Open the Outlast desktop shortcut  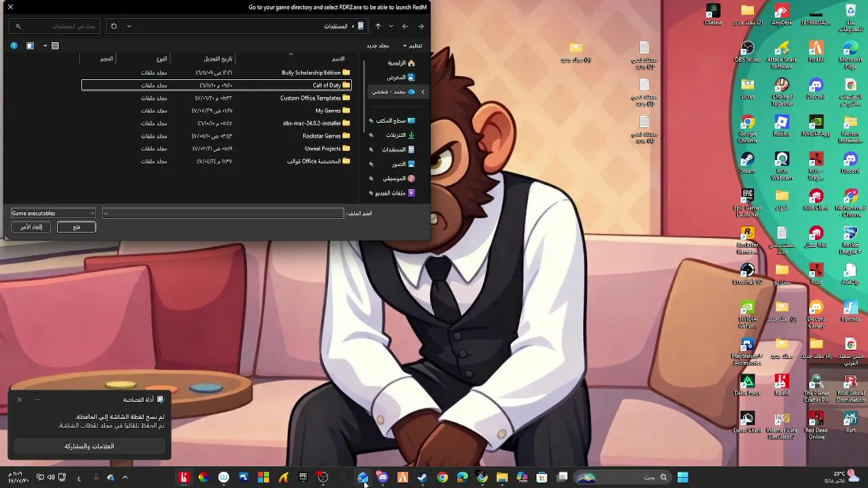click(x=713, y=15)
